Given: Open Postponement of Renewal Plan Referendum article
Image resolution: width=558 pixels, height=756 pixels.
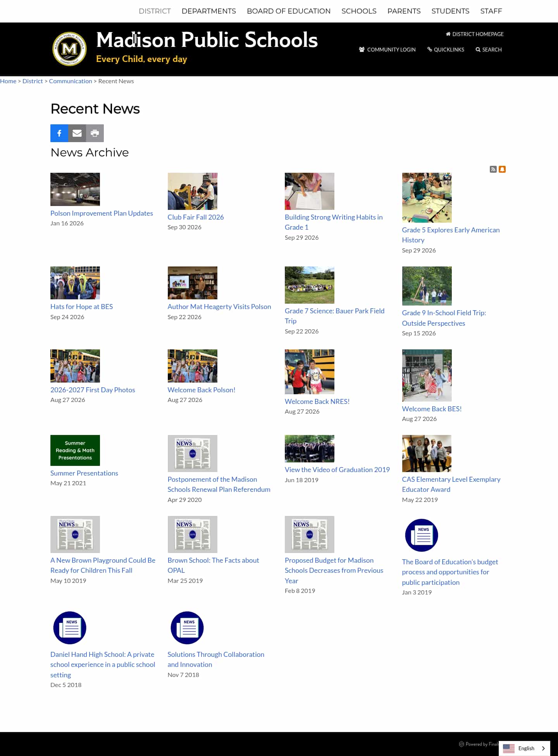Looking at the screenshot, I should [x=219, y=484].
